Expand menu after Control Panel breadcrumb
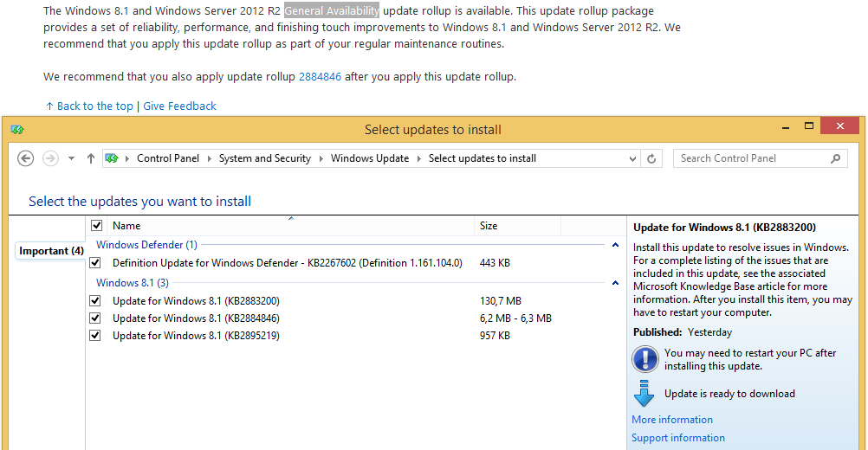Viewport: 868px width, 450px height. click(210, 158)
